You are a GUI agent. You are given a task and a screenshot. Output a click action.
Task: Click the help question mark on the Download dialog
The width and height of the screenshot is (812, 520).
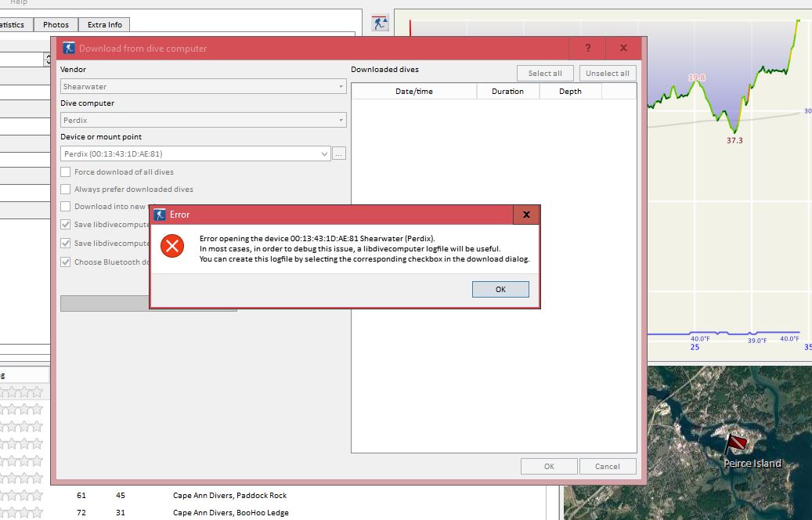(x=588, y=48)
